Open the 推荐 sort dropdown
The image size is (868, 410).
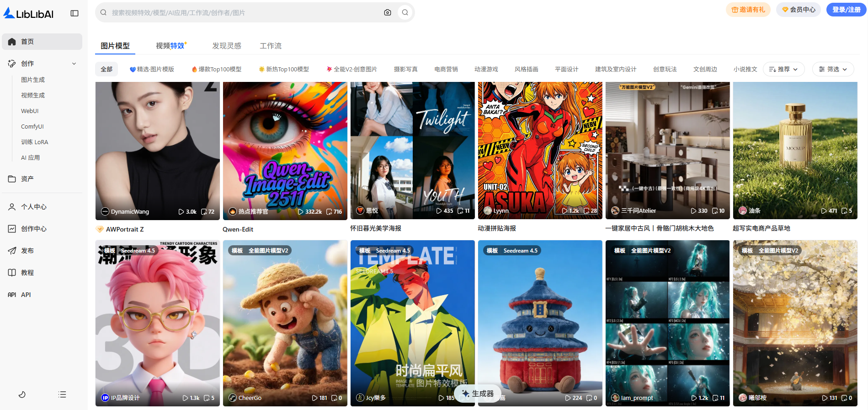pos(783,69)
